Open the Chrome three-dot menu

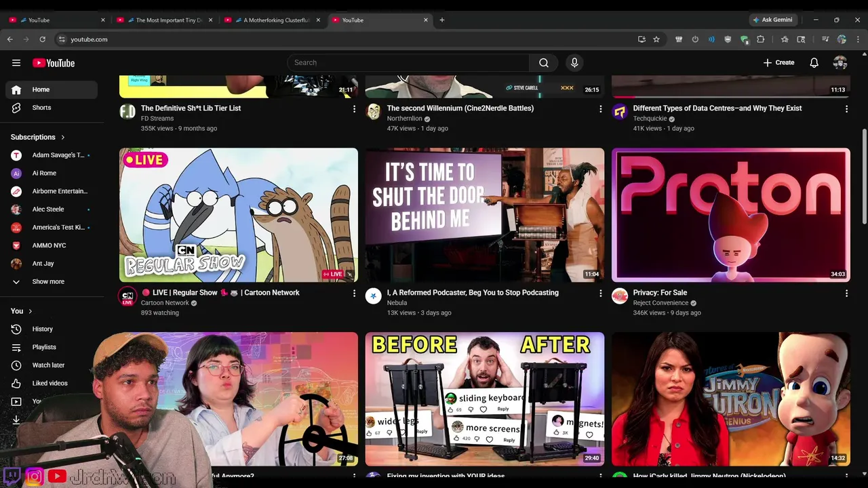(858, 39)
